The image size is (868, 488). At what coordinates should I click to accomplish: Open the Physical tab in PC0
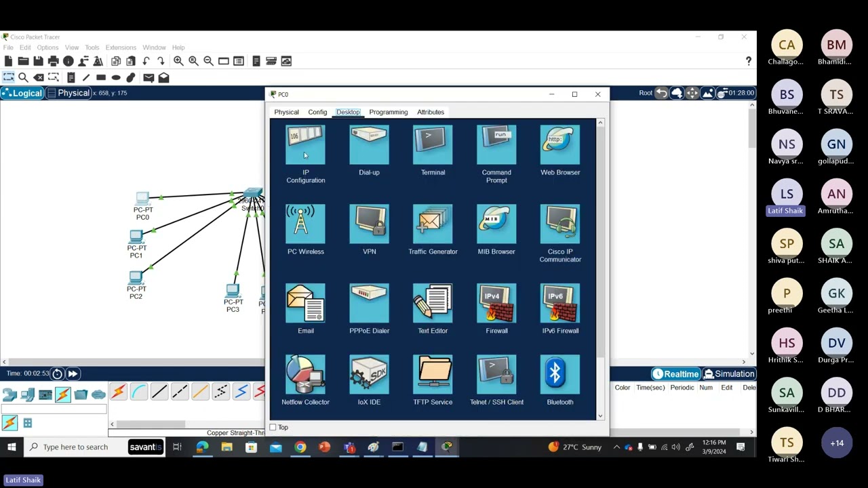click(286, 112)
